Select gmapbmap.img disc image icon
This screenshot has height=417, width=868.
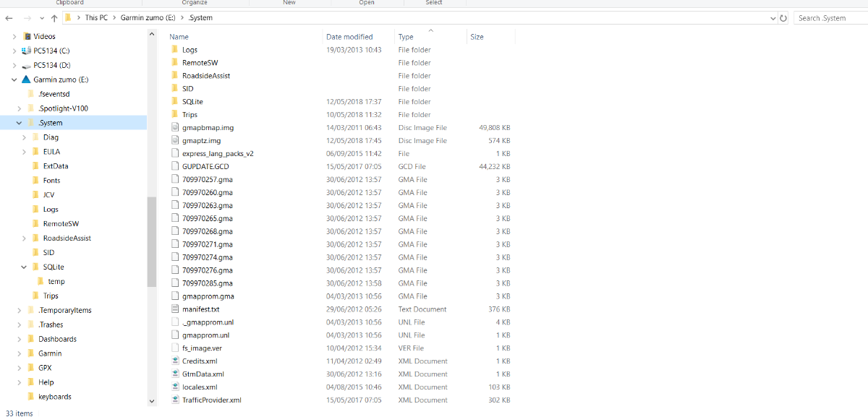pyautogui.click(x=174, y=127)
